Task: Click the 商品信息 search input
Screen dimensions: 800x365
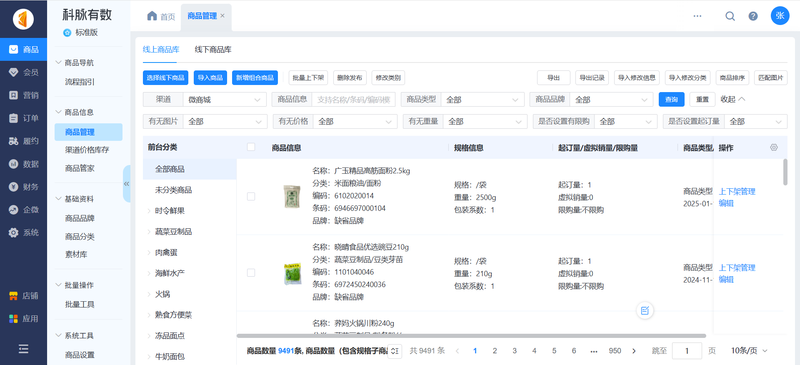Action: [x=354, y=100]
